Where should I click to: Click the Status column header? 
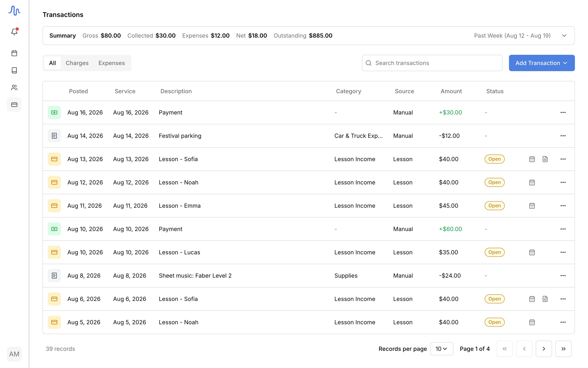point(495,91)
